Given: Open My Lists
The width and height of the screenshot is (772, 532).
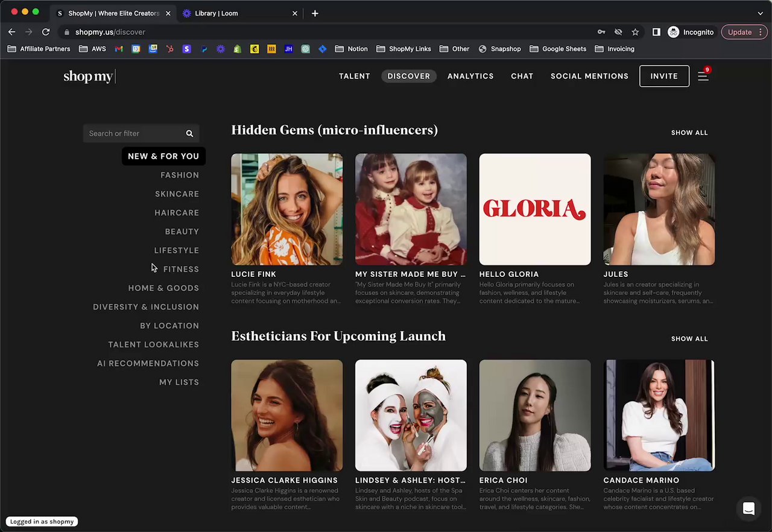Looking at the screenshot, I should (179, 382).
